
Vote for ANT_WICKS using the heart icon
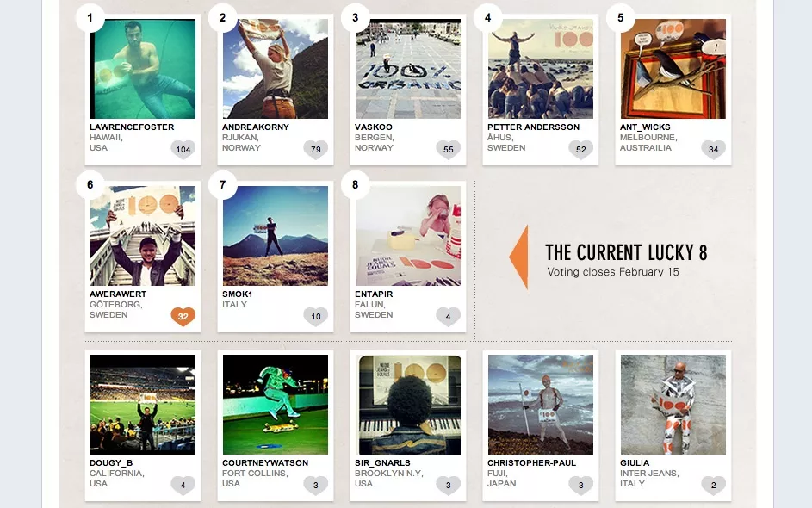[x=714, y=149]
